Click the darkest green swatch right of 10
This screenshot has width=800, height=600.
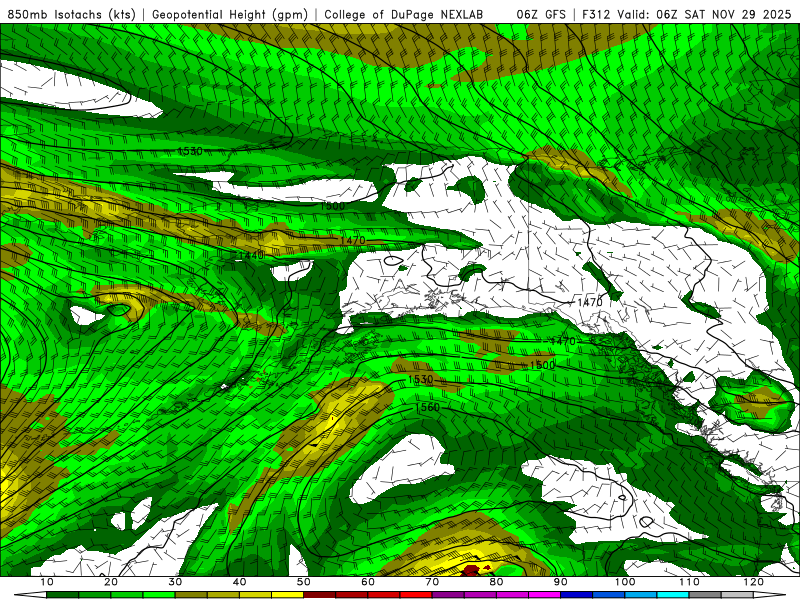[63, 595]
